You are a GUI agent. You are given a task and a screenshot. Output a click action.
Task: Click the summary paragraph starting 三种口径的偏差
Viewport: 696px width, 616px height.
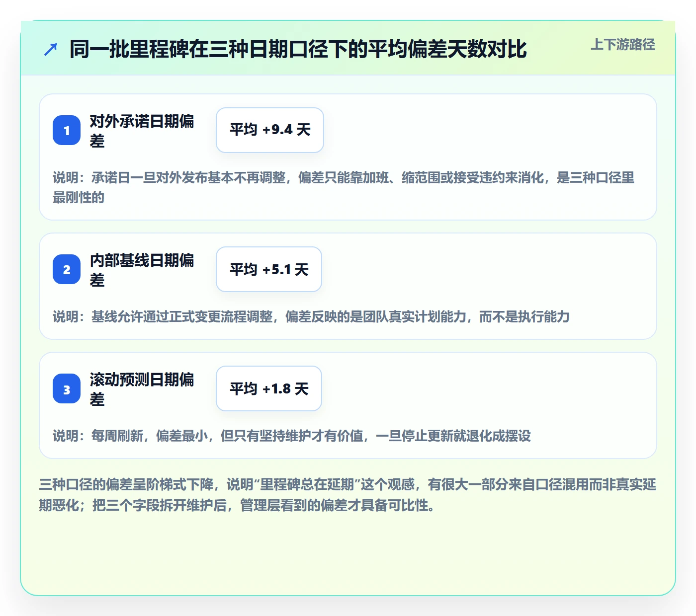[x=348, y=495]
